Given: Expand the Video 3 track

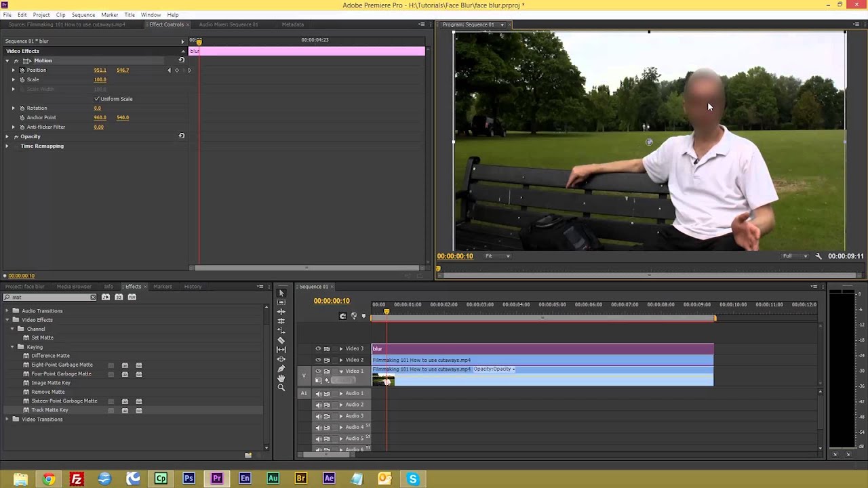Looking at the screenshot, I should [x=341, y=348].
